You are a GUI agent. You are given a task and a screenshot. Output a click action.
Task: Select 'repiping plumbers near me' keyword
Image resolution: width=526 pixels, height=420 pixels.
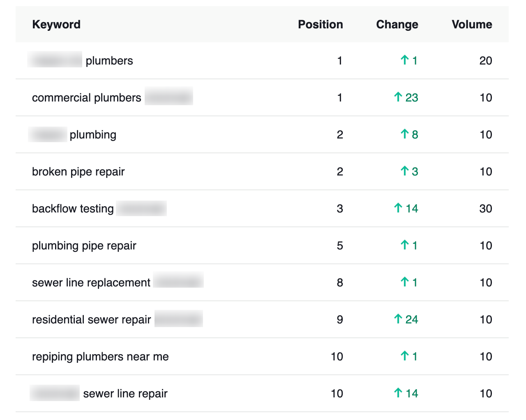tap(100, 357)
